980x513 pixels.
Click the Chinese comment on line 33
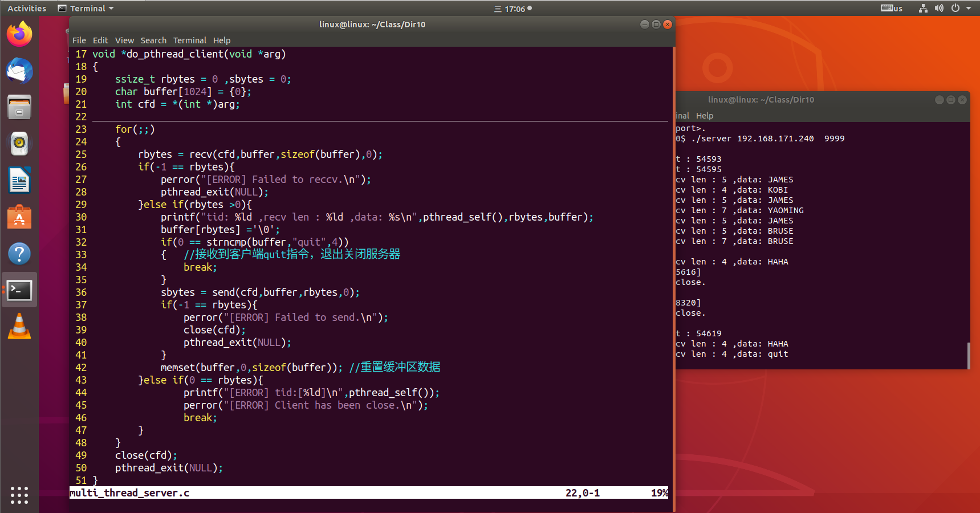pos(292,254)
